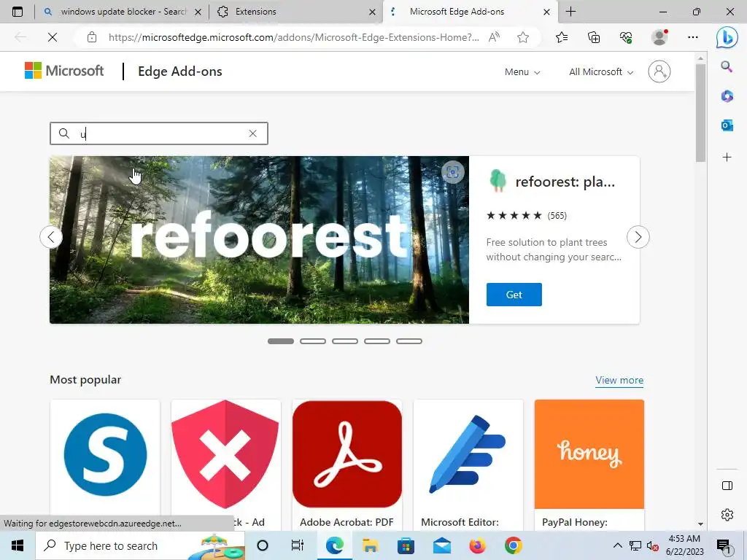
Task: Open File Explorer from taskbar
Action: click(370, 545)
